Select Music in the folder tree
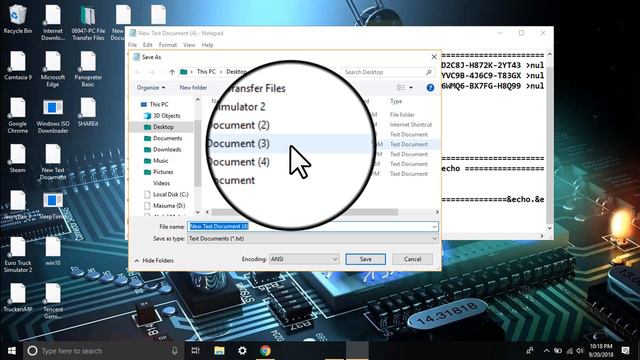 [156, 161]
